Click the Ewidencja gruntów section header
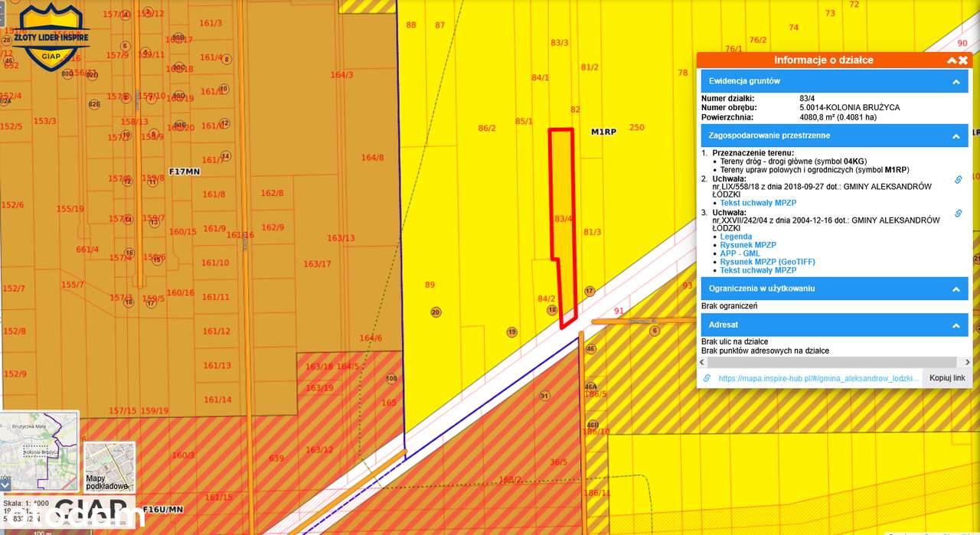980x535 pixels. pos(835,81)
